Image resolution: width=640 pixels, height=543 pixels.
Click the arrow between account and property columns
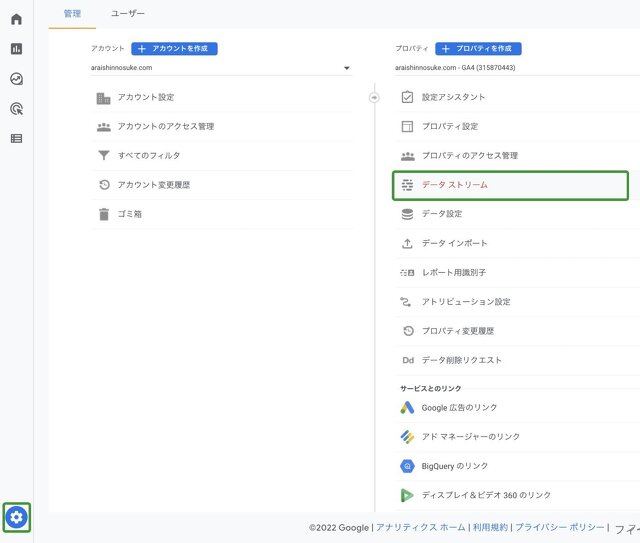(x=375, y=97)
